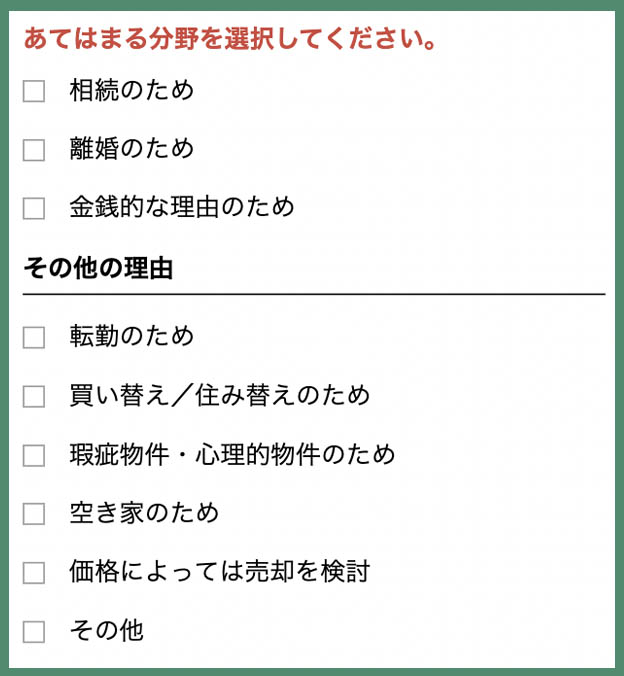Image resolution: width=624 pixels, height=676 pixels.
Task: Click the bold その他の理由 section heading
Action: pos(98,268)
